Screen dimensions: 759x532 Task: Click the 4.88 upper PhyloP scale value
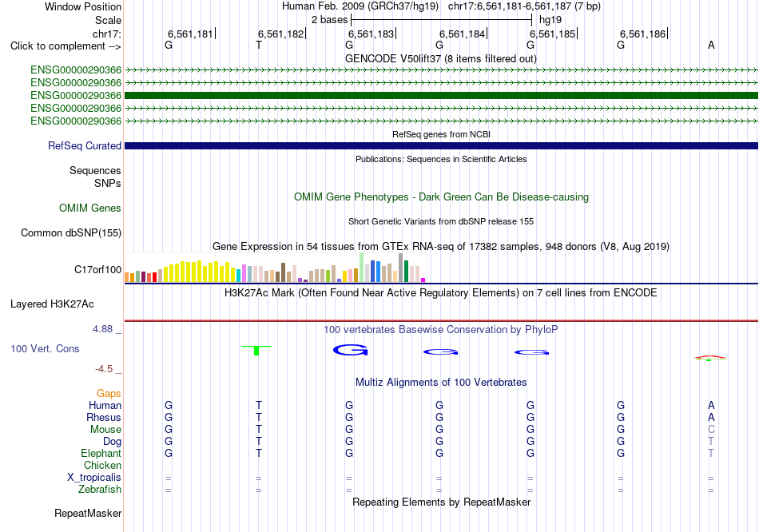(x=102, y=329)
